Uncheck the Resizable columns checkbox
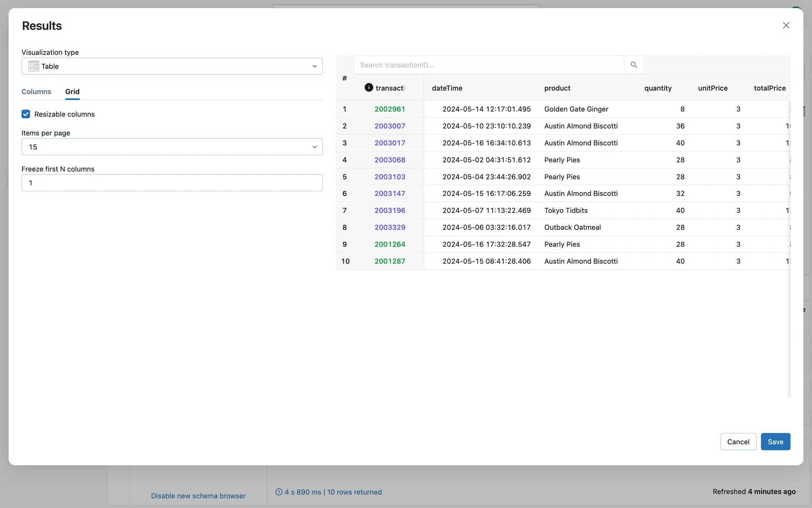 (26, 114)
